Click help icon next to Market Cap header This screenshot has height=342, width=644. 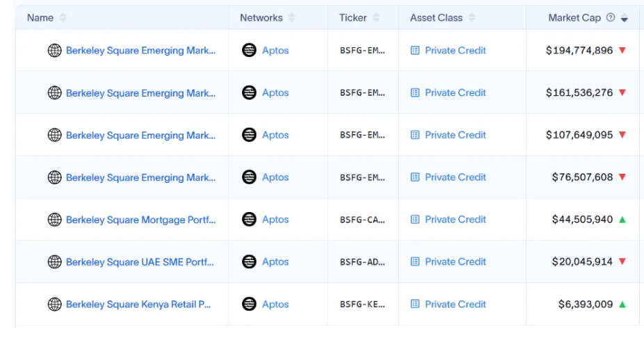[611, 18]
